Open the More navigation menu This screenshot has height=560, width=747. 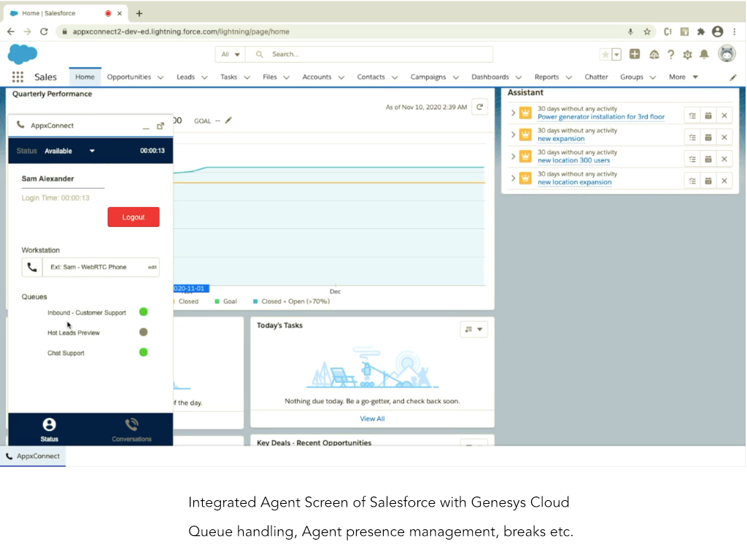[x=683, y=77]
